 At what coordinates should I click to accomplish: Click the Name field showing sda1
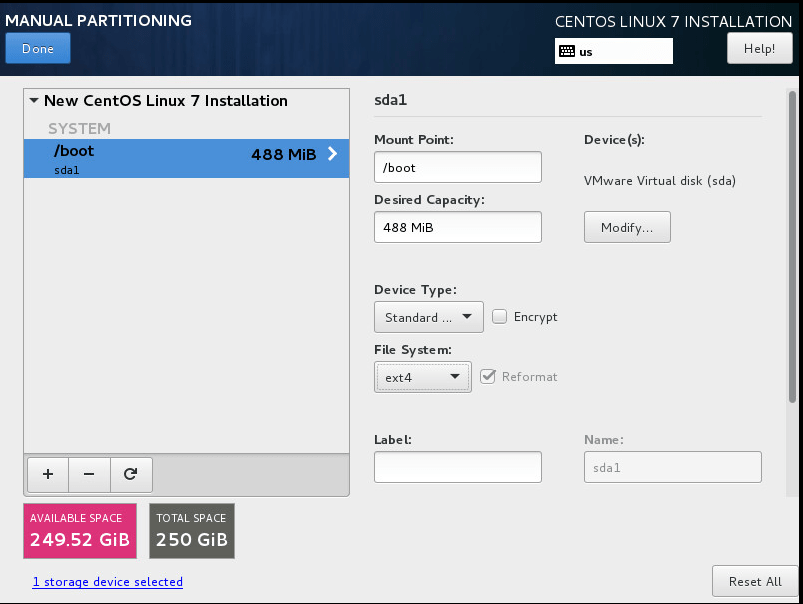coord(672,467)
